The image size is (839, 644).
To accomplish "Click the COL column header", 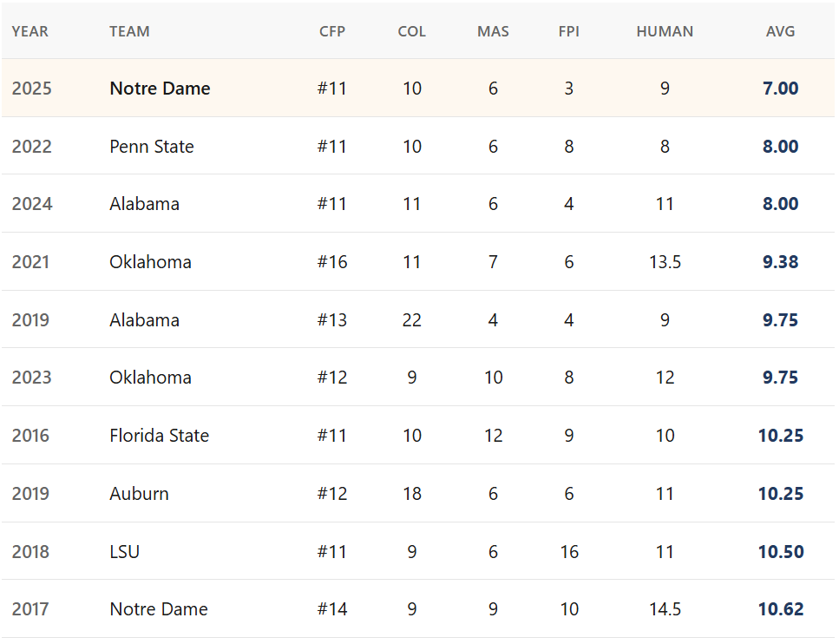I will pos(412,31).
